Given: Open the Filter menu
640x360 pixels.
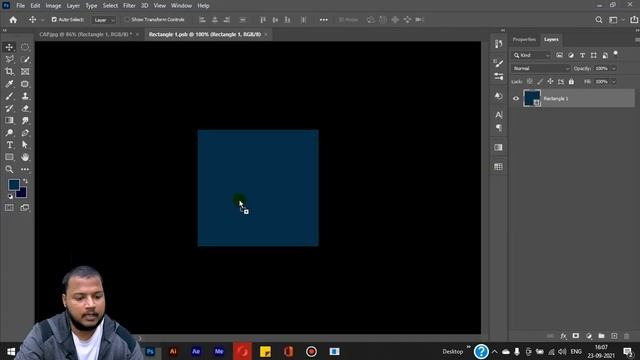Looking at the screenshot, I should [x=129, y=6].
